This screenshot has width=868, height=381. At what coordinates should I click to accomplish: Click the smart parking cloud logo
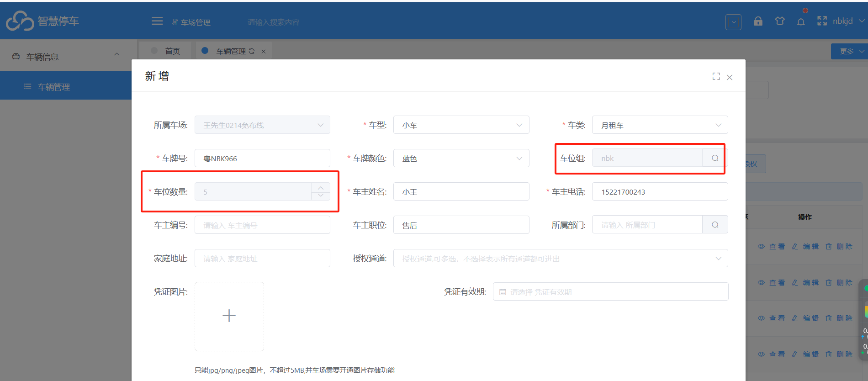coord(20,21)
